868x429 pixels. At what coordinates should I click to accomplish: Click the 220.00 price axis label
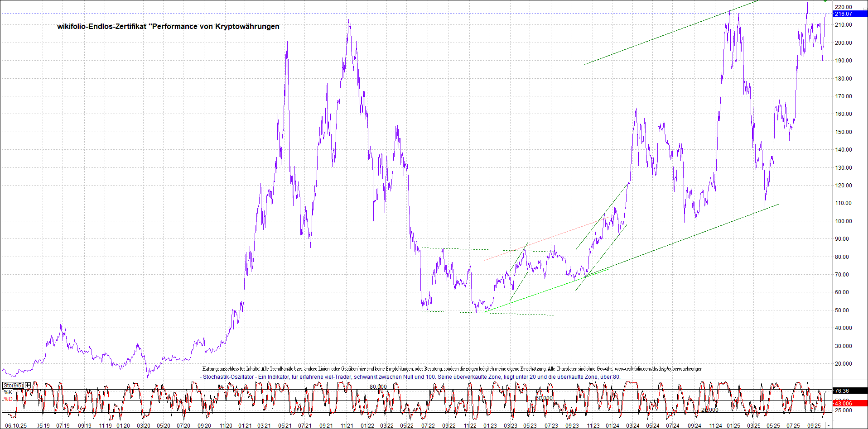pyautogui.click(x=843, y=7)
